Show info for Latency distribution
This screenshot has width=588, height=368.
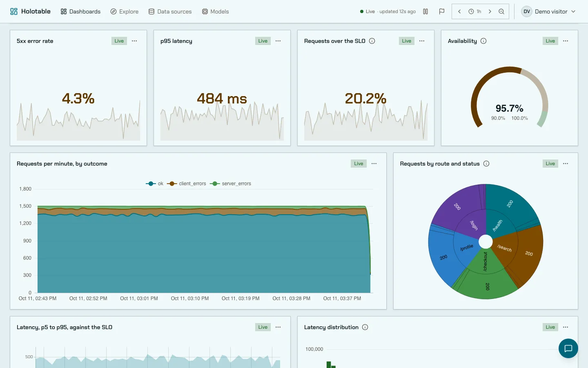(x=365, y=327)
